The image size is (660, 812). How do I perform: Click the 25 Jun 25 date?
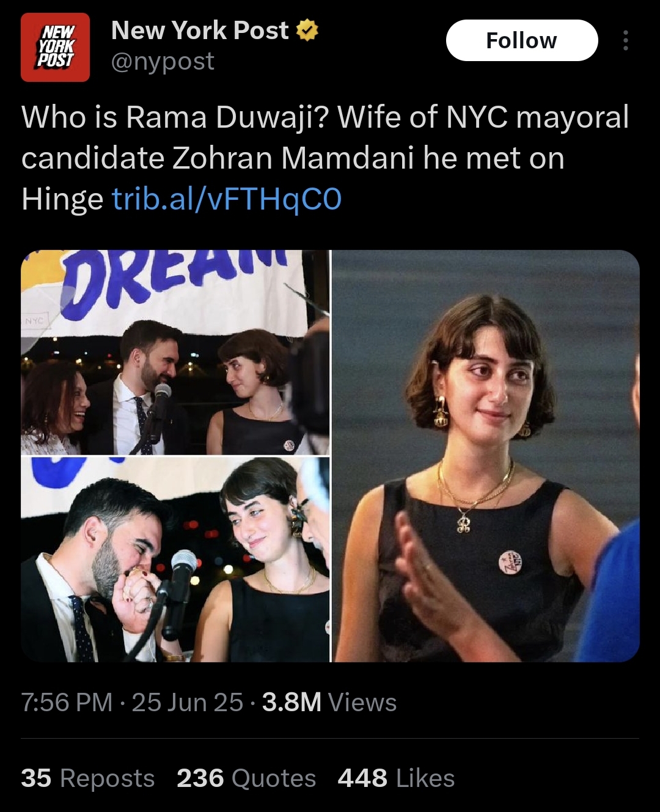pyautogui.click(x=188, y=703)
